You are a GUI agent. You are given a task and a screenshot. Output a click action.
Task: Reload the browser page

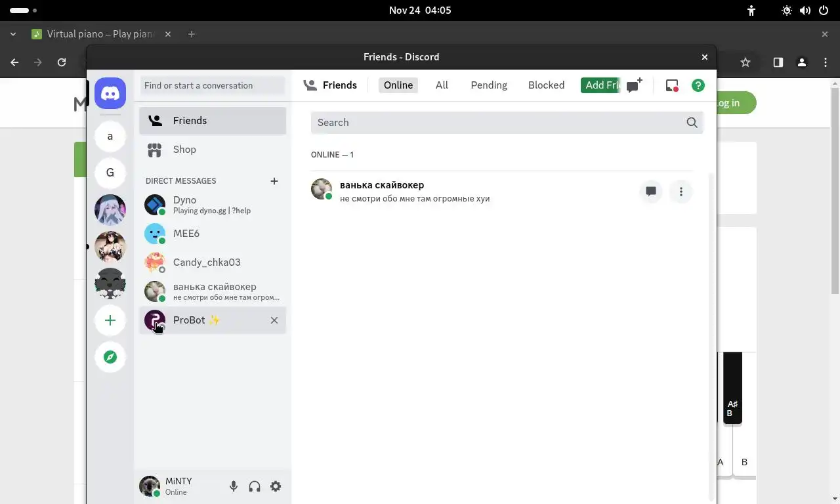[x=62, y=62]
